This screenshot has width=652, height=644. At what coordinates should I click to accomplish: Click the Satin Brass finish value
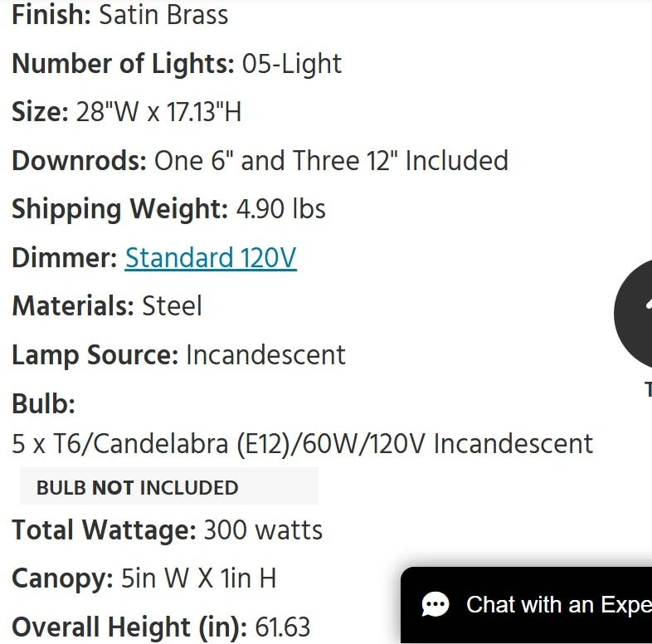click(x=163, y=15)
